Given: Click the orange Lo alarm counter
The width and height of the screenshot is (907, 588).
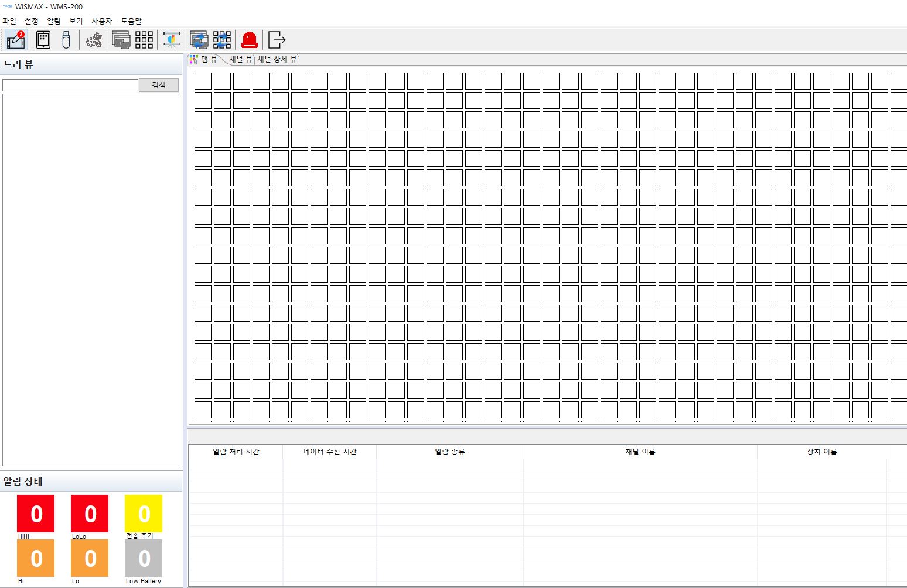Looking at the screenshot, I should click(x=90, y=558).
